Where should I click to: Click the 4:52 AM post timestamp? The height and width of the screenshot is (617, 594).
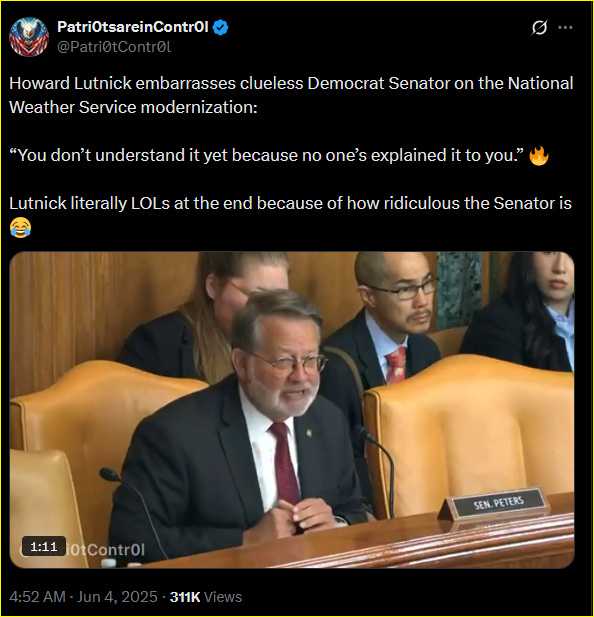(37, 597)
